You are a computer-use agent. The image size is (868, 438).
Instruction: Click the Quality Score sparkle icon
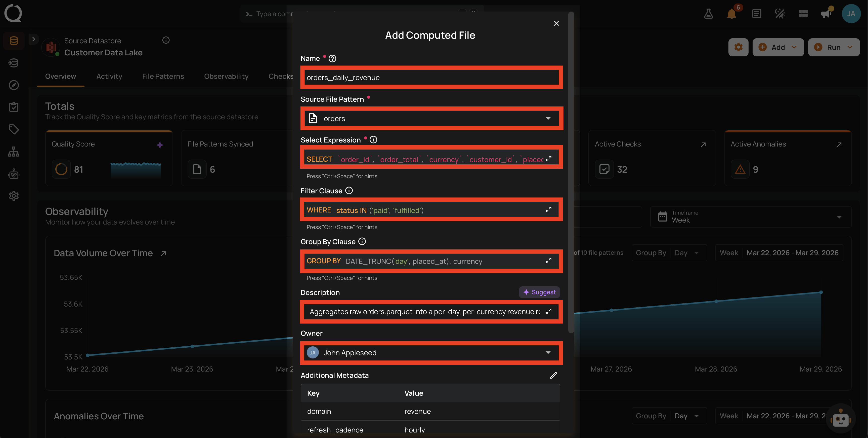[160, 145]
